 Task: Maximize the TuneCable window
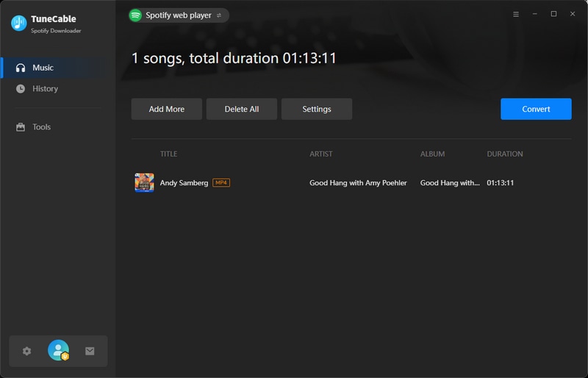tap(553, 14)
